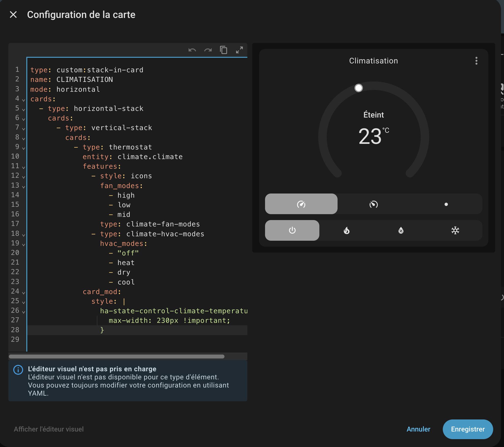Collapse the card_mod fold on line 24
Viewport: 504px width, 447px height.
tap(24, 293)
